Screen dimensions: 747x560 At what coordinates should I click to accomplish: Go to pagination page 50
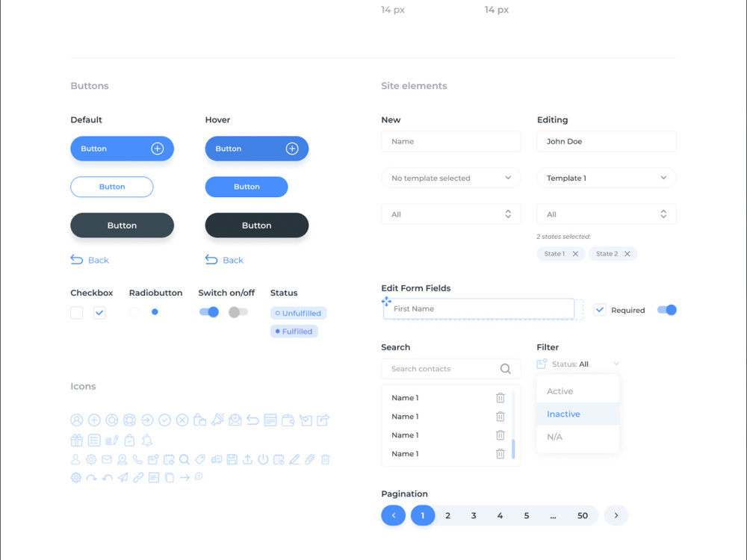coord(583,516)
